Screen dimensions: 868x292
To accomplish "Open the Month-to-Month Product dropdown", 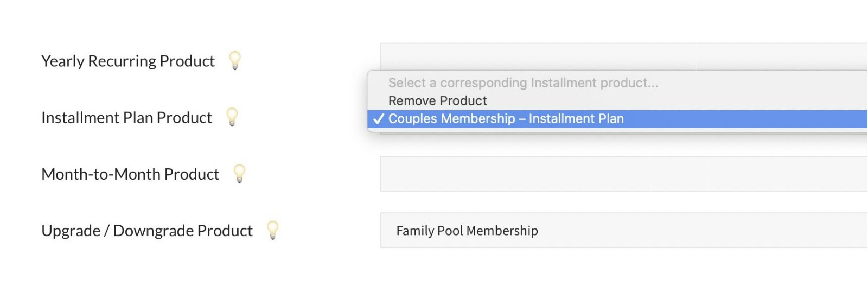I will tap(624, 174).
